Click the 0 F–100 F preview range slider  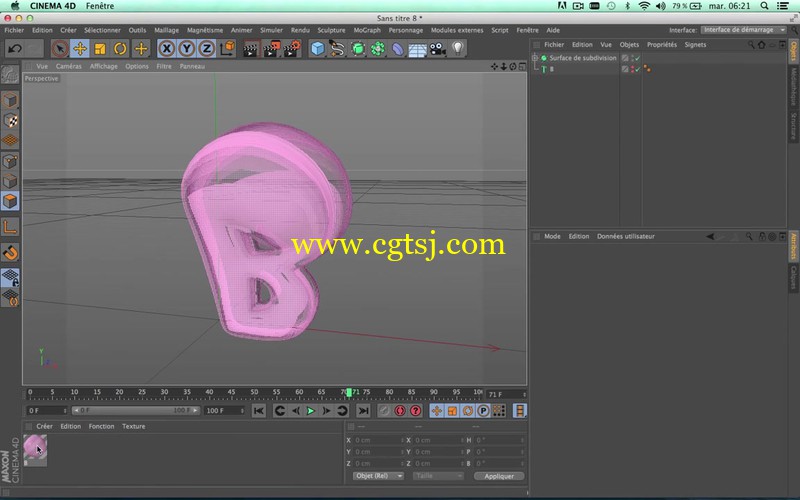tap(135, 411)
